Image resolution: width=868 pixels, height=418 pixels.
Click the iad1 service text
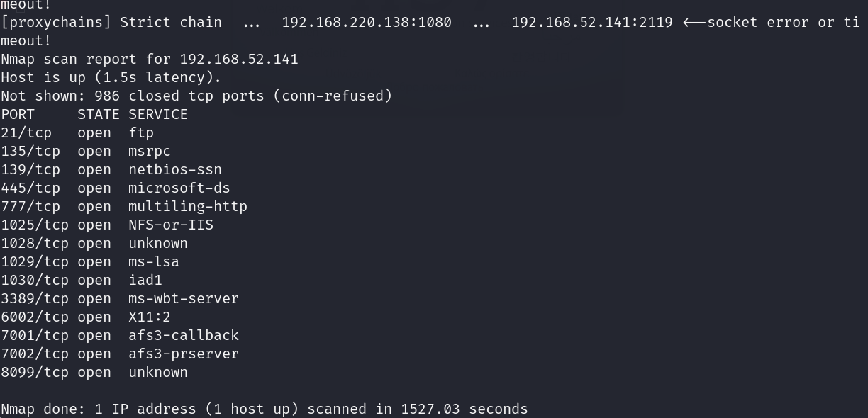pyautogui.click(x=145, y=280)
